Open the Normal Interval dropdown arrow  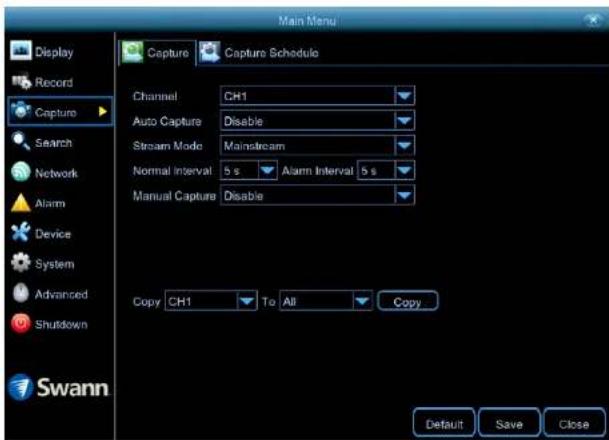coord(267,170)
